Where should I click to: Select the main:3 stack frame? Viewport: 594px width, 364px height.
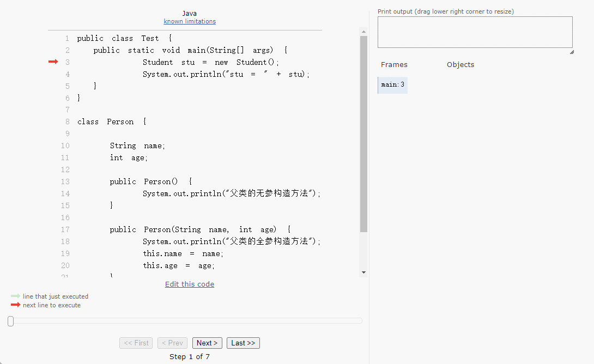tap(392, 84)
